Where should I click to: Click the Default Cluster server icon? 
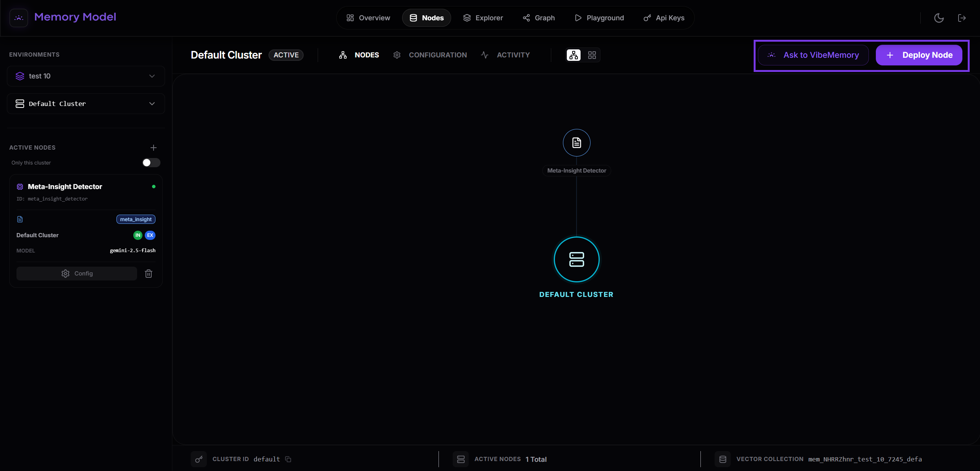point(576,259)
